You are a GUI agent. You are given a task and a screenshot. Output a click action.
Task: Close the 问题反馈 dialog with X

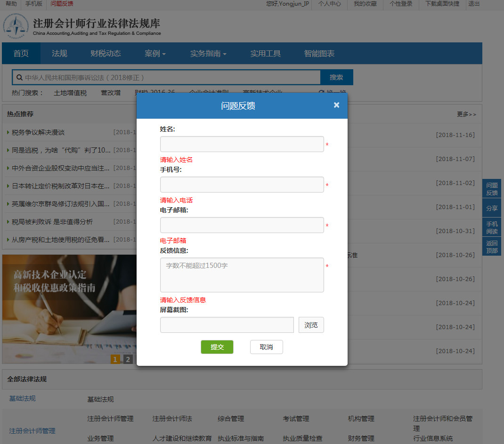336,105
